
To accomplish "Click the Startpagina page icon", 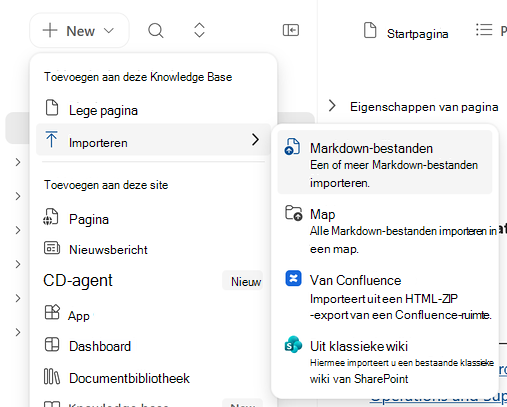I will coord(370,31).
